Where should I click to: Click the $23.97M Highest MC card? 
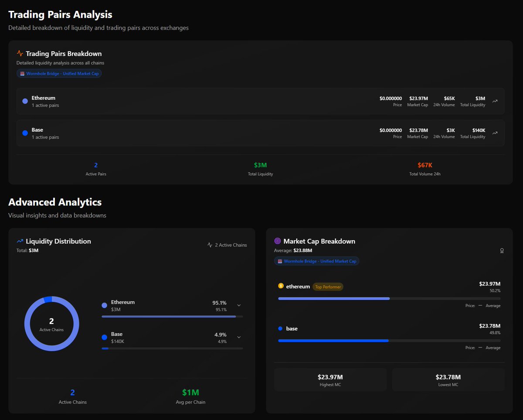click(x=330, y=379)
